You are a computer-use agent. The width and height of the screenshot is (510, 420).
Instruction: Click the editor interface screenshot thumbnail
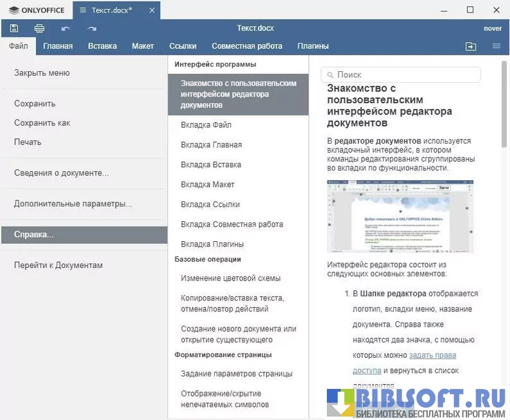tap(400, 216)
